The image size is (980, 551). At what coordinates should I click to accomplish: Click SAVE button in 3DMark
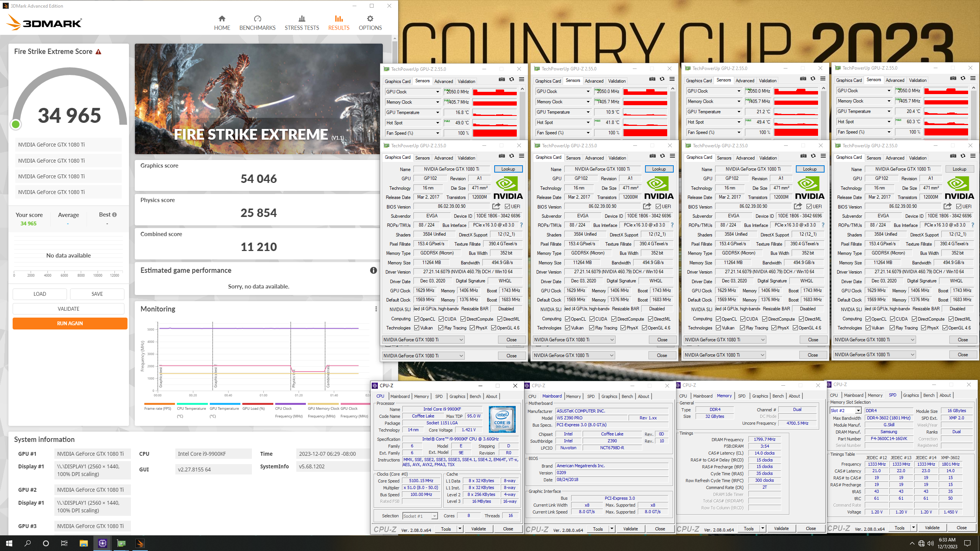97,294
